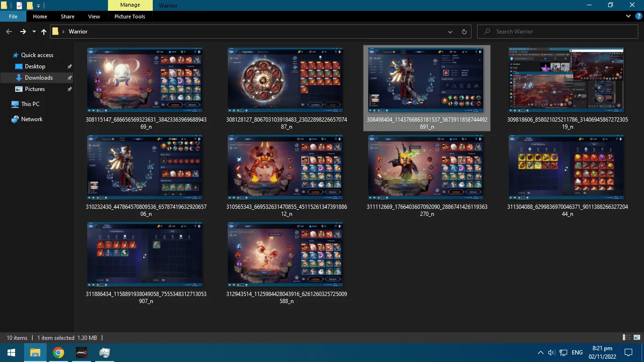Click the filename text starting 312943514_112598442804391
The image size is (644, 362).
point(287,297)
